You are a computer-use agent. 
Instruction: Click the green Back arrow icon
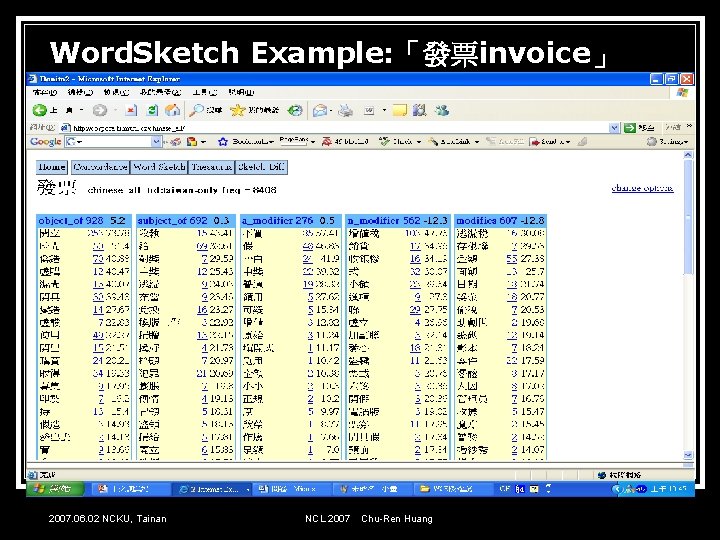(39, 110)
